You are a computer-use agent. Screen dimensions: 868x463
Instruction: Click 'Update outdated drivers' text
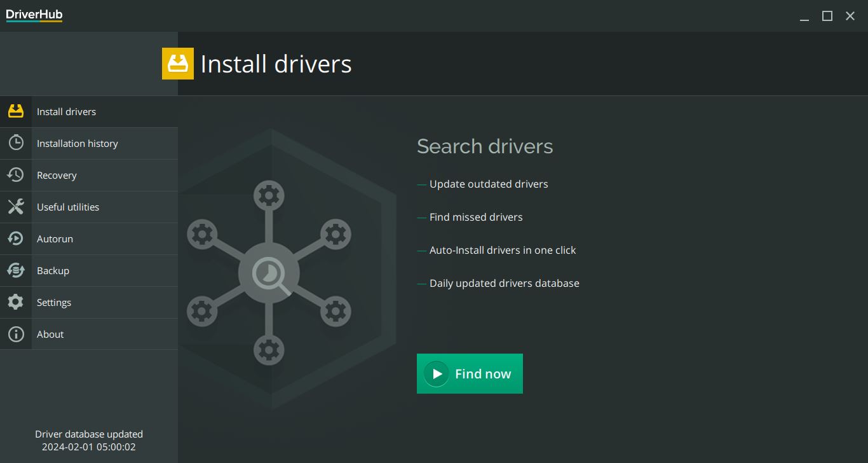tap(489, 184)
